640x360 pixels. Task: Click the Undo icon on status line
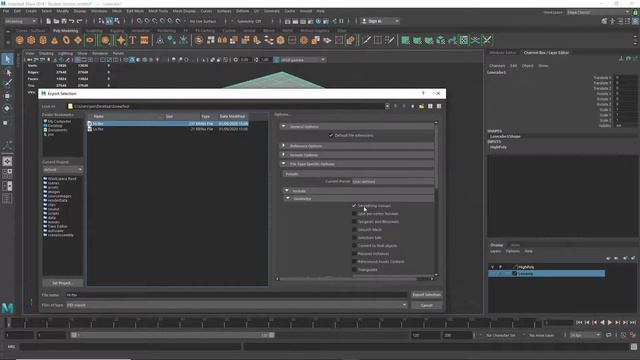point(72,21)
